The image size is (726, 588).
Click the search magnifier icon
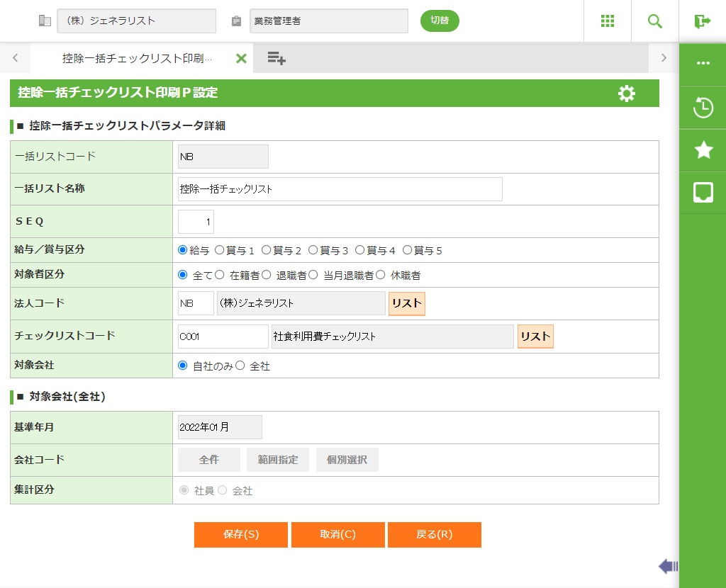tap(654, 21)
